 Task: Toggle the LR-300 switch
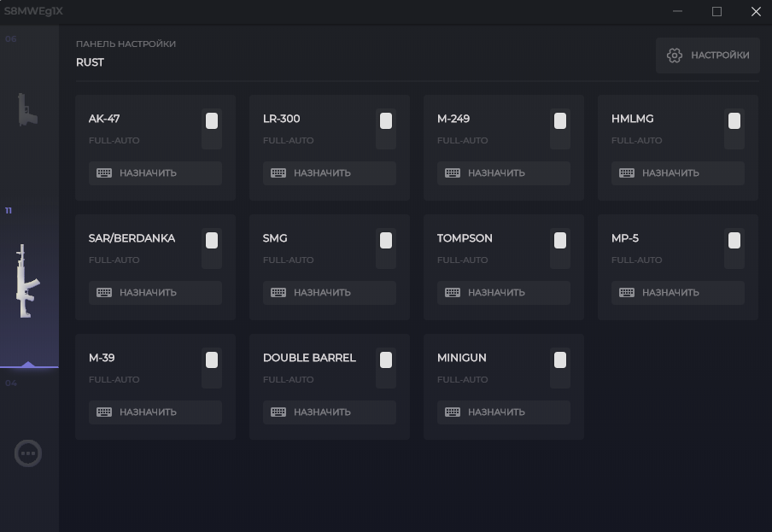tap(386, 128)
